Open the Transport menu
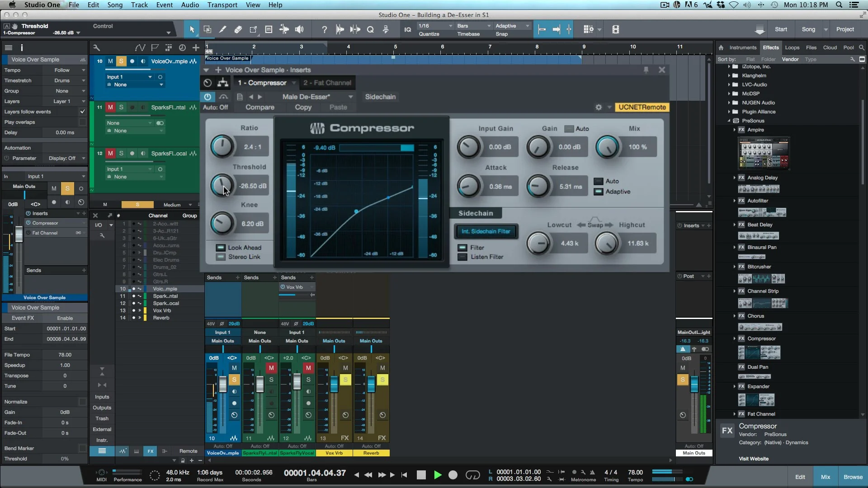 [222, 5]
